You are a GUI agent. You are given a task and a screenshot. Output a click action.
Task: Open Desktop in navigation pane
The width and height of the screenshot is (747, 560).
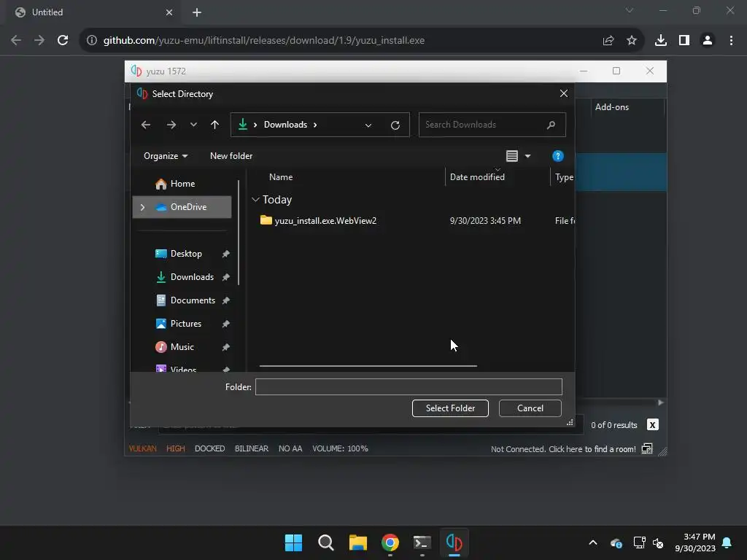186,254
